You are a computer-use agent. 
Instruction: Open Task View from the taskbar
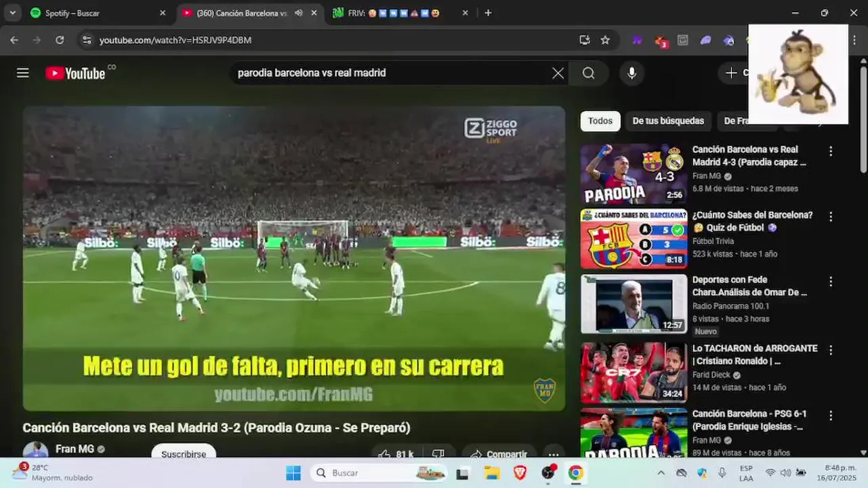tap(462, 473)
